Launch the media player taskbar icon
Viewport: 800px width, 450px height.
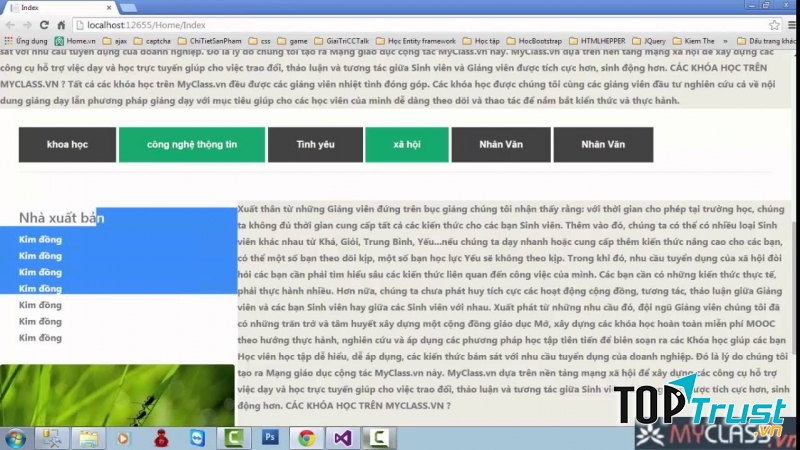pos(123,438)
